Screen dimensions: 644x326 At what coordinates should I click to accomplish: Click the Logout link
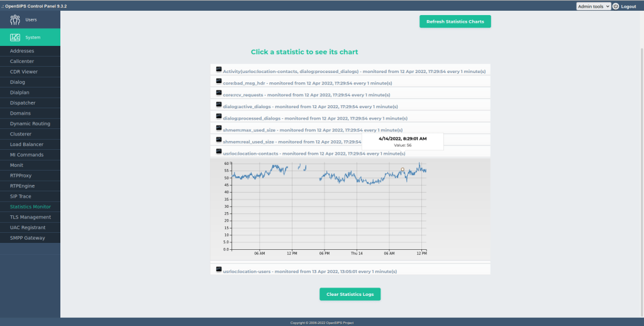point(629,6)
